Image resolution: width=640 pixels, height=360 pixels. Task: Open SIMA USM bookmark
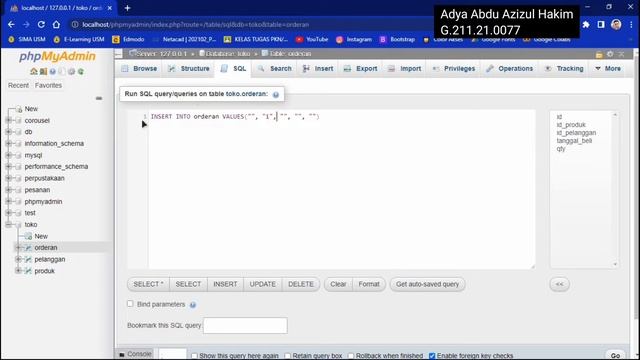[27, 40]
